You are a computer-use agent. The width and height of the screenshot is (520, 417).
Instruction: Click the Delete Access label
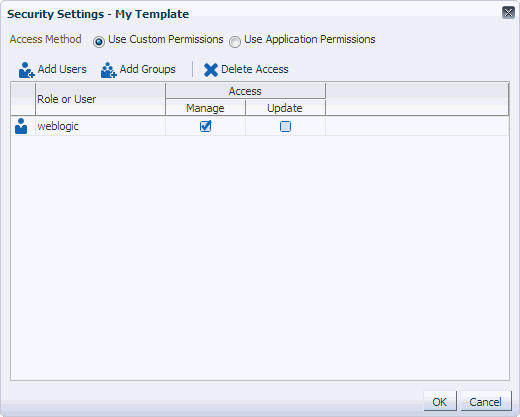click(x=255, y=69)
